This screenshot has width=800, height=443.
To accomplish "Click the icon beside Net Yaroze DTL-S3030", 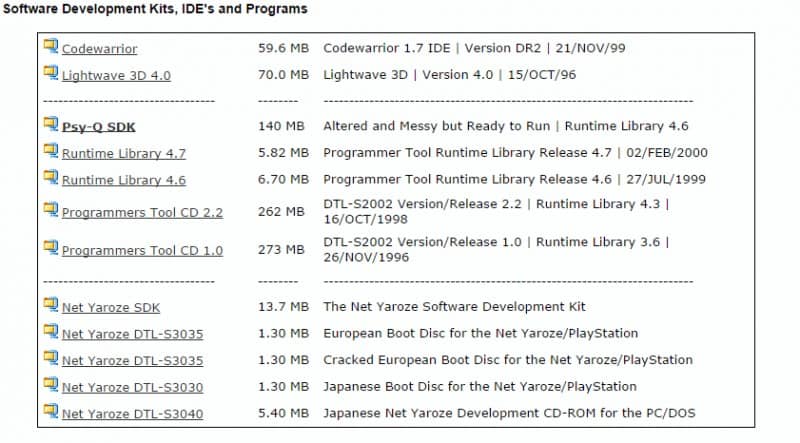I will pos(51,384).
